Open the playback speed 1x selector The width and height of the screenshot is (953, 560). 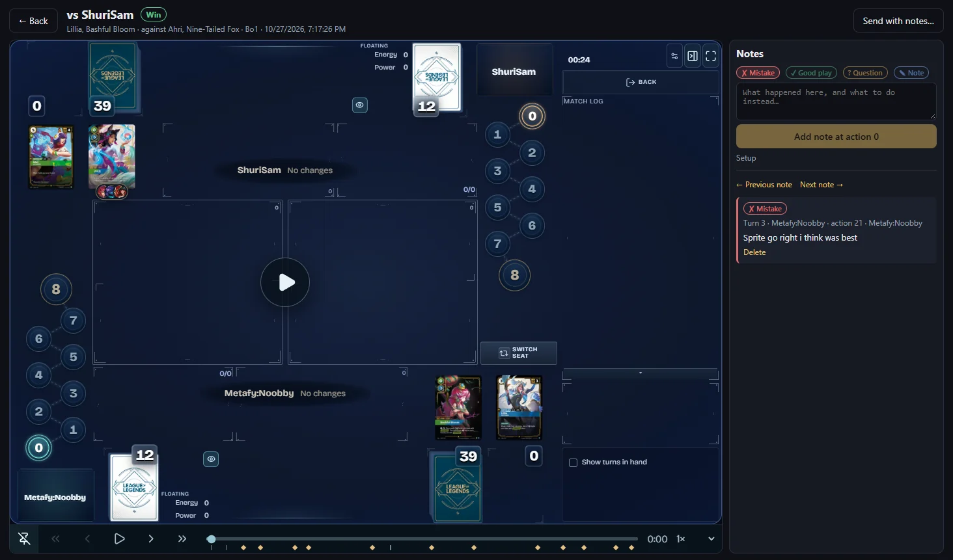tap(681, 539)
